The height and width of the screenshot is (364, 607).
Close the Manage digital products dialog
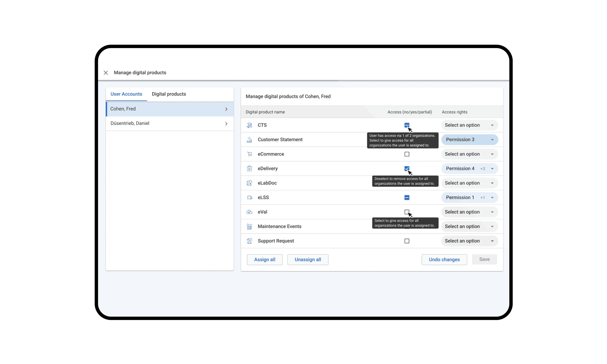click(x=106, y=73)
